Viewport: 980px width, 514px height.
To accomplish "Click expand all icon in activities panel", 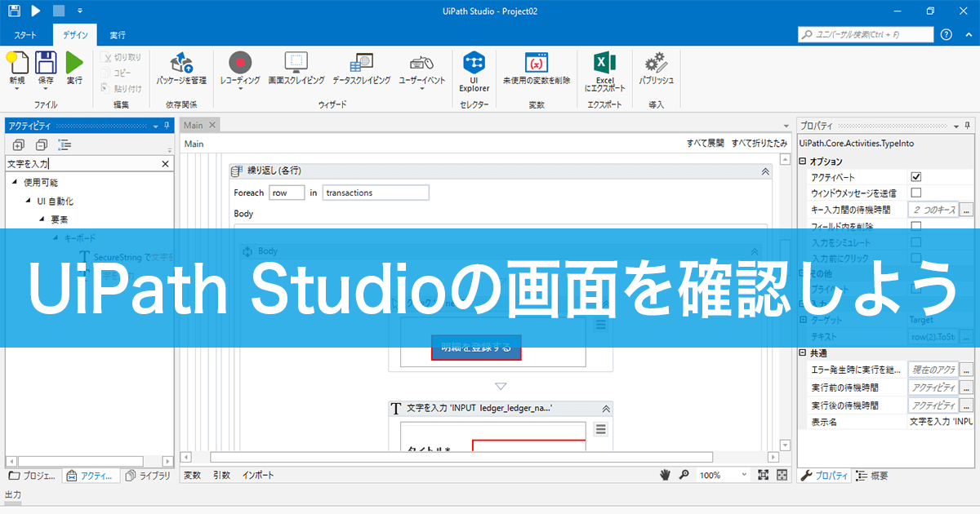I will [x=20, y=144].
